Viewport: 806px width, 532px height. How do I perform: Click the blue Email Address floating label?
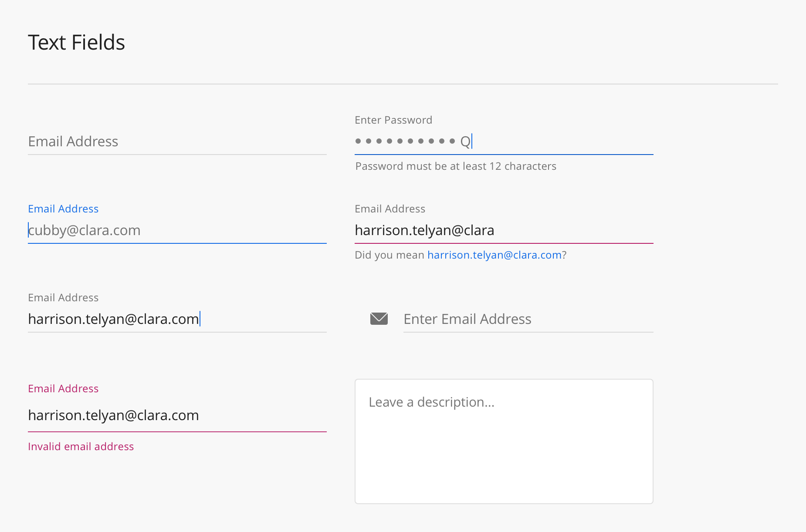coord(63,209)
